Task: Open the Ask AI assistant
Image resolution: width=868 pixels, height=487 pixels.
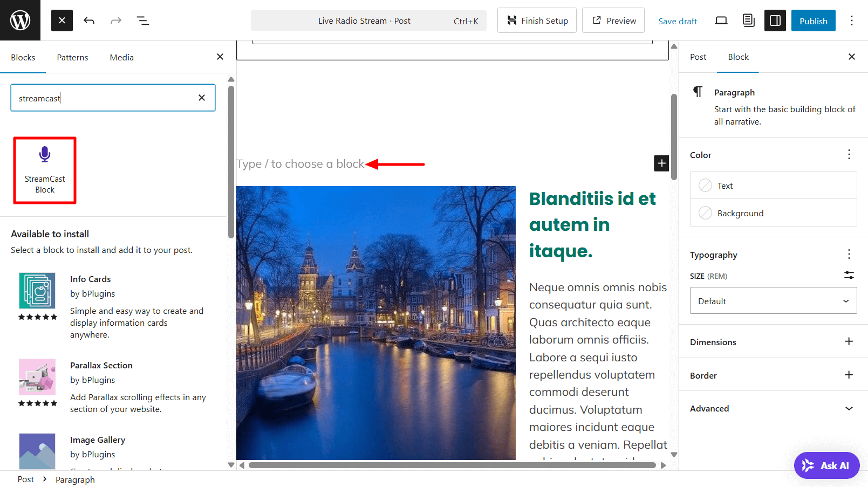Action: click(x=826, y=465)
